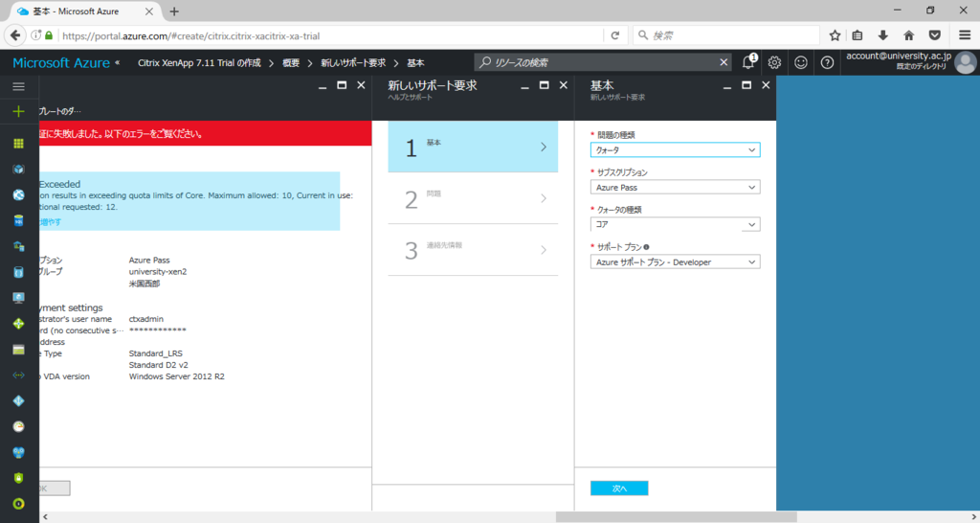
Task: Open the Pocket icon in browser toolbar
Action: 935,35
